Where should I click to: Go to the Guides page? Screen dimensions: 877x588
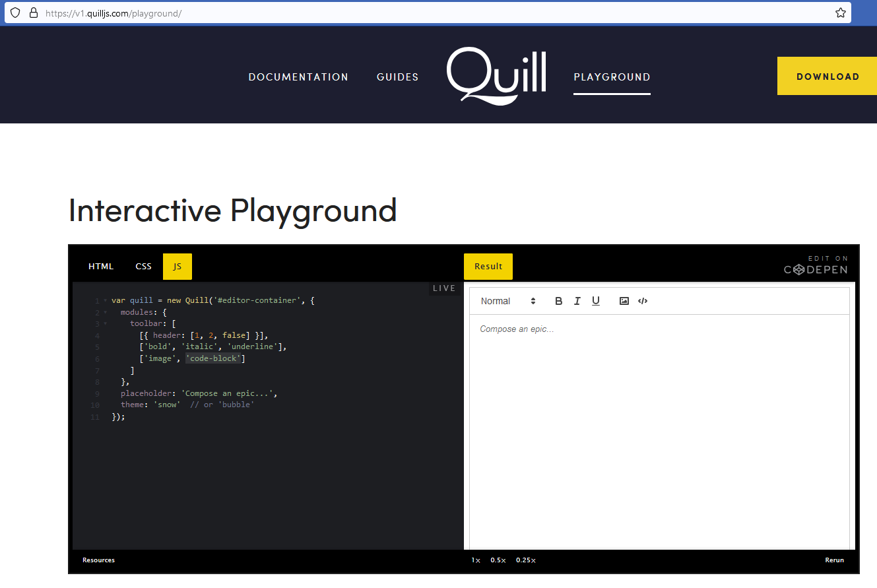398,77
